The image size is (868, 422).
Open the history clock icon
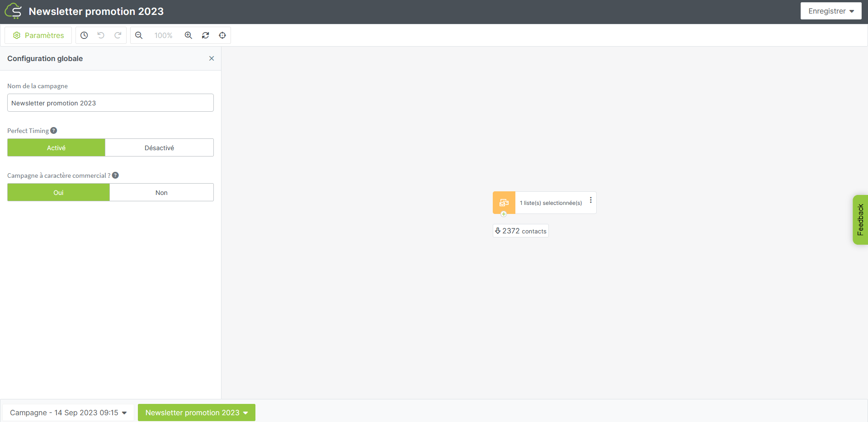pos(84,35)
